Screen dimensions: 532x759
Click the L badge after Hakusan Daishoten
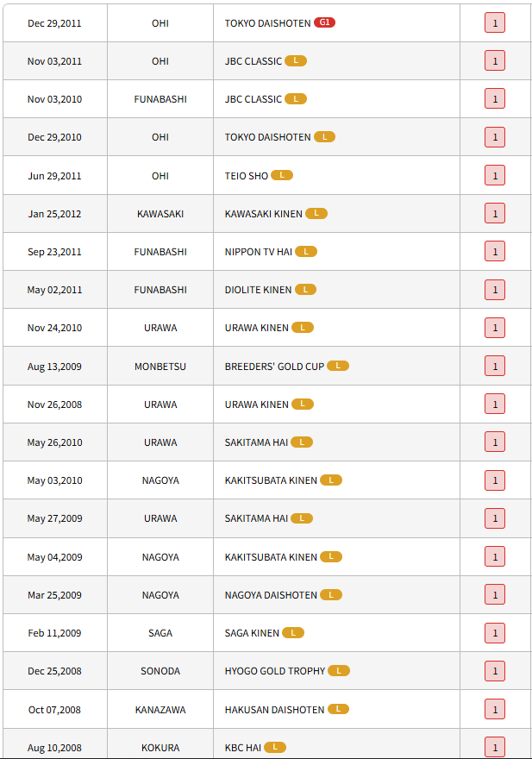click(338, 709)
